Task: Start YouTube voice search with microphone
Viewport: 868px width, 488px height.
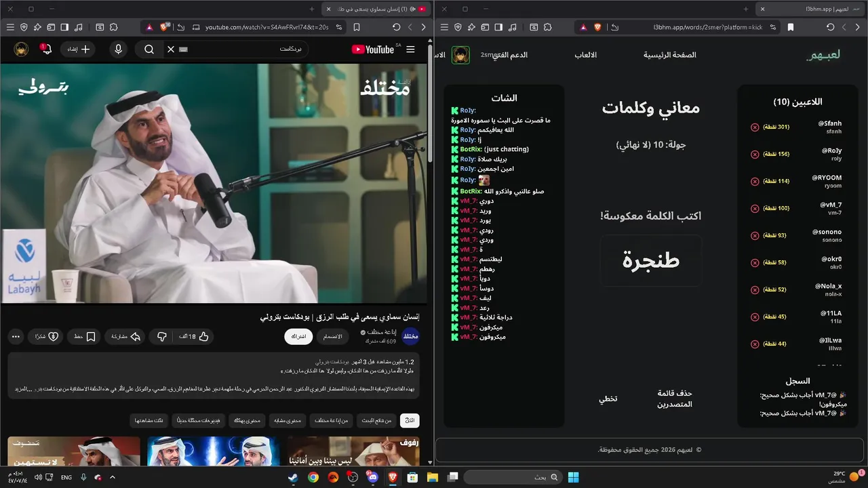Action: coord(119,49)
